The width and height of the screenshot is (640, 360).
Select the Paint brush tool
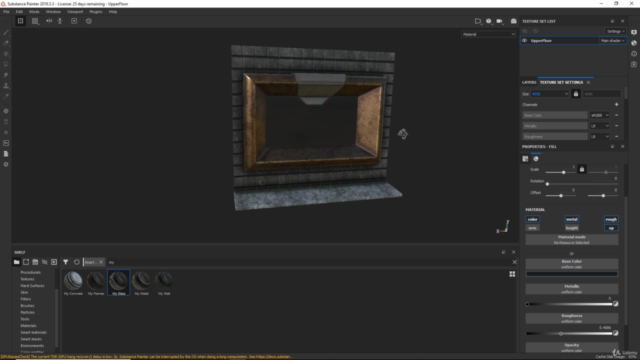tap(6, 33)
